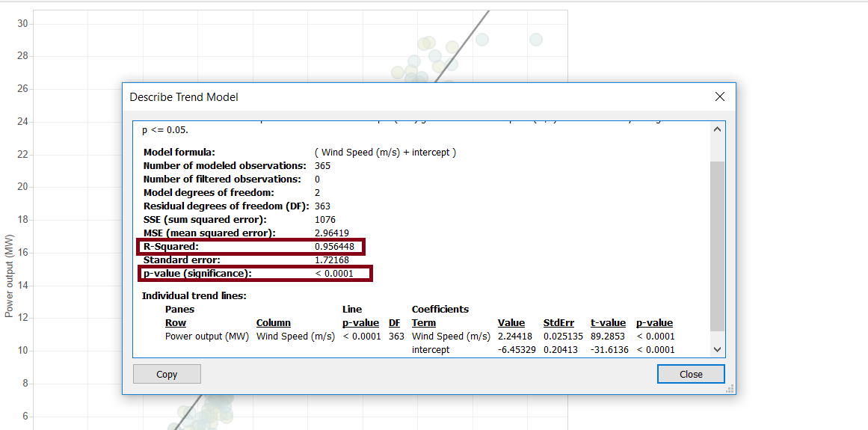Click the StdErr column header
The width and height of the screenshot is (868, 430).
(558, 322)
